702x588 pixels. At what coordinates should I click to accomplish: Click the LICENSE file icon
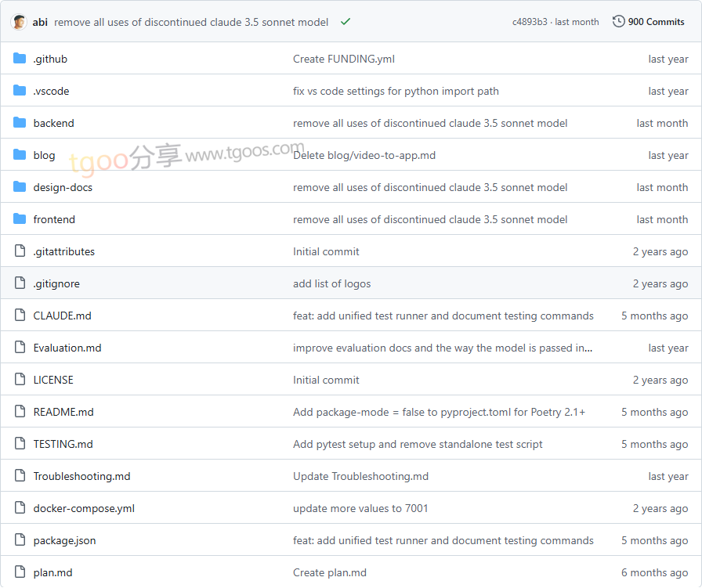20,380
